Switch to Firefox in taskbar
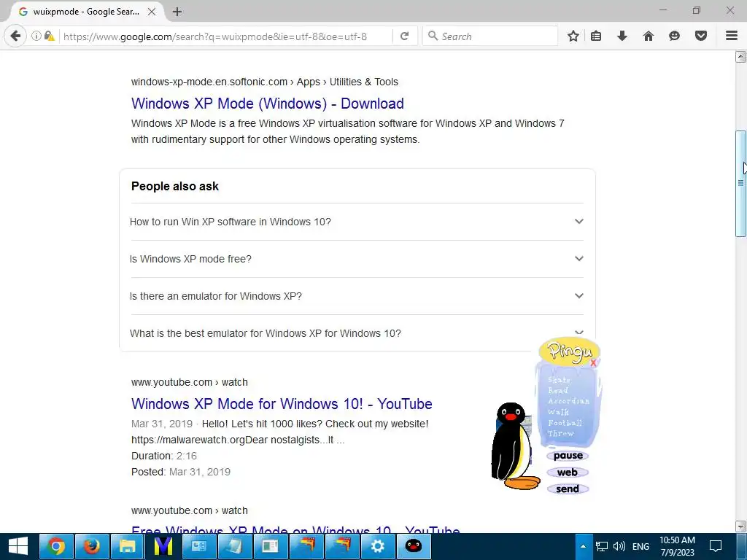Image resolution: width=747 pixels, height=560 pixels. coord(91,546)
